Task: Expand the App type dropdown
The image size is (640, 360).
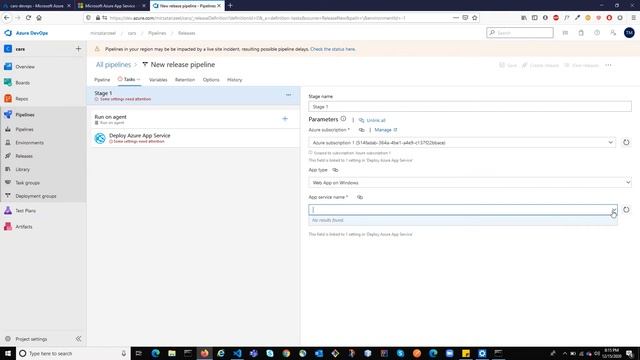Action: coord(628,182)
